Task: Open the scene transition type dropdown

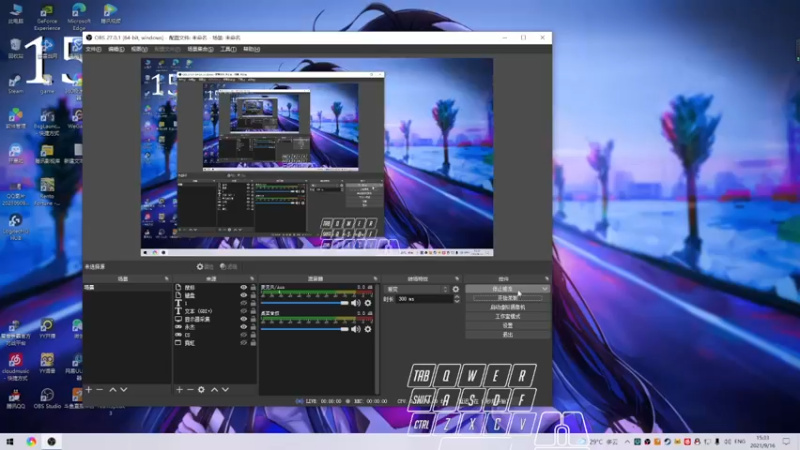Action: [417, 289]
